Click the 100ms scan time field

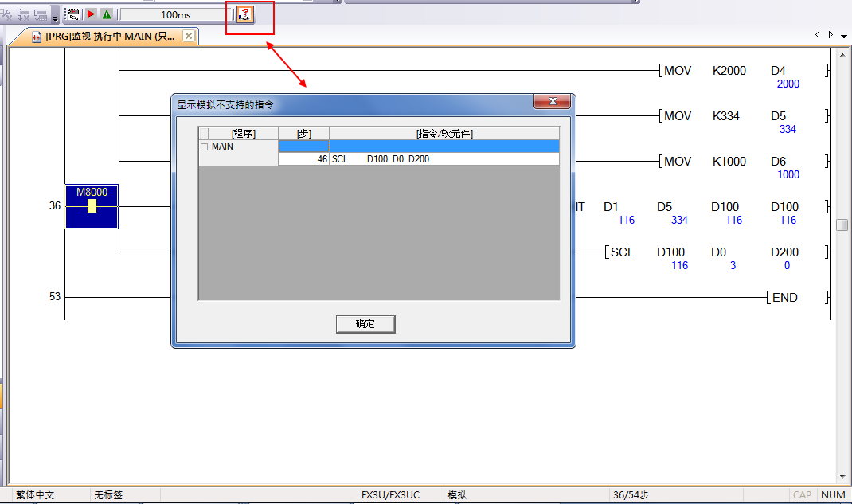[175, 15]
